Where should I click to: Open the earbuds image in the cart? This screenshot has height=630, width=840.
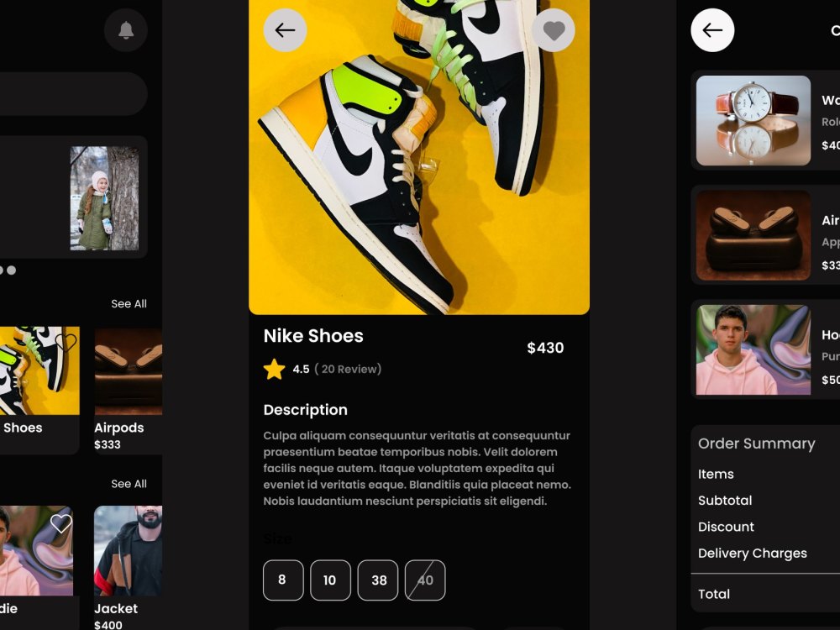tap(753, 234)
